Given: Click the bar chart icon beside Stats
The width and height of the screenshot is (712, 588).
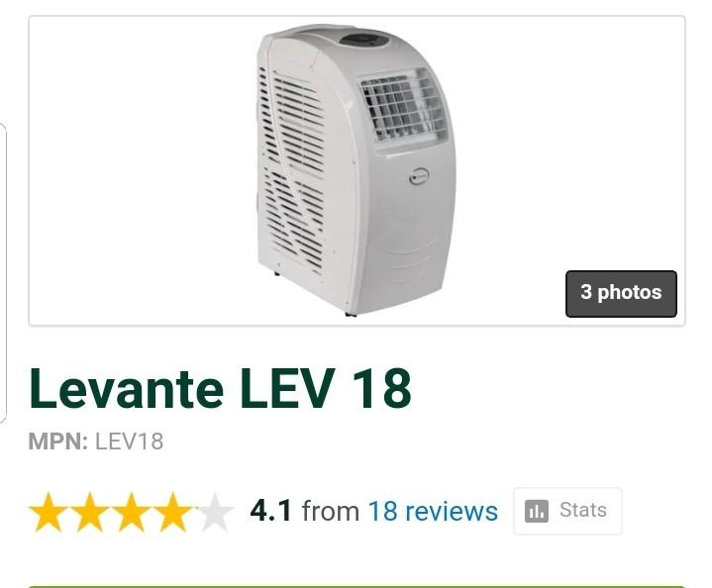Looking at the screenshot, I should pos(537,511).
